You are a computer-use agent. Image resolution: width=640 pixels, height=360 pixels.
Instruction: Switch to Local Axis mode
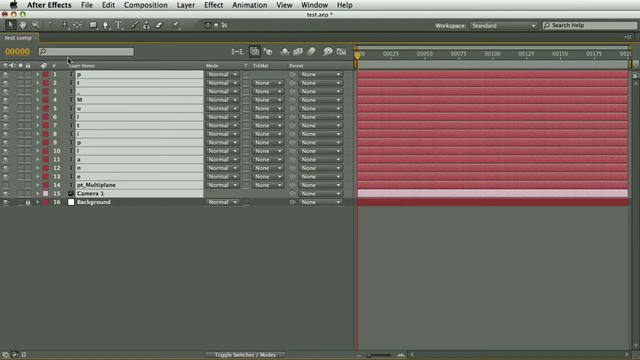click(207, 25)
